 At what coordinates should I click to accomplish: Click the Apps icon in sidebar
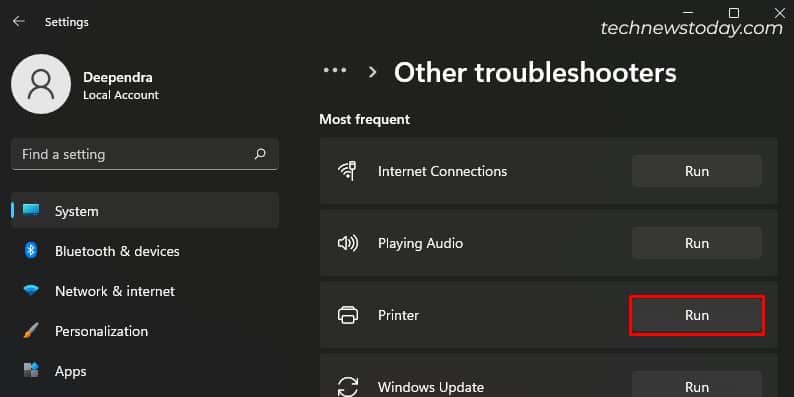31,371
